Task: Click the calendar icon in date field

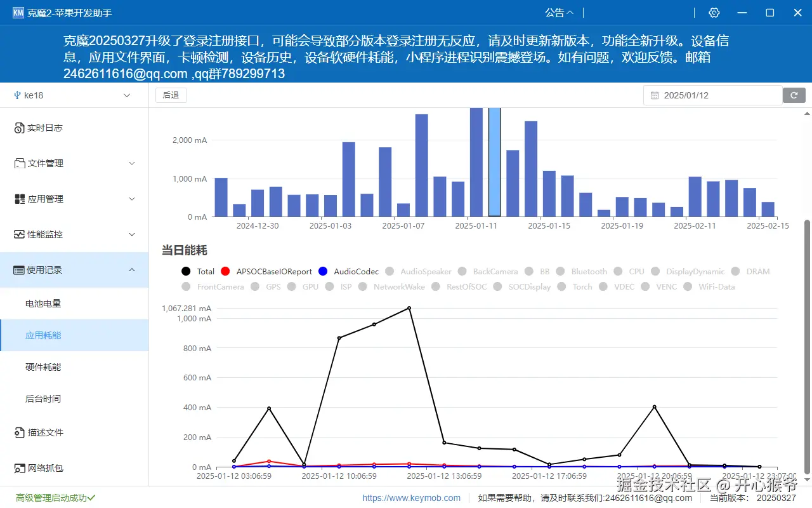Action: (x=655, y=95)
